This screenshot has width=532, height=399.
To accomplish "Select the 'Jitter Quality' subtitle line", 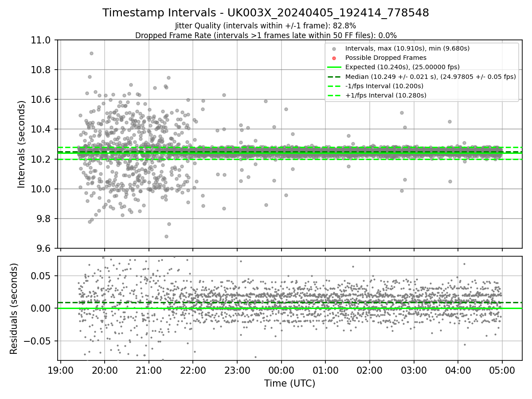I will coord(266,26).
